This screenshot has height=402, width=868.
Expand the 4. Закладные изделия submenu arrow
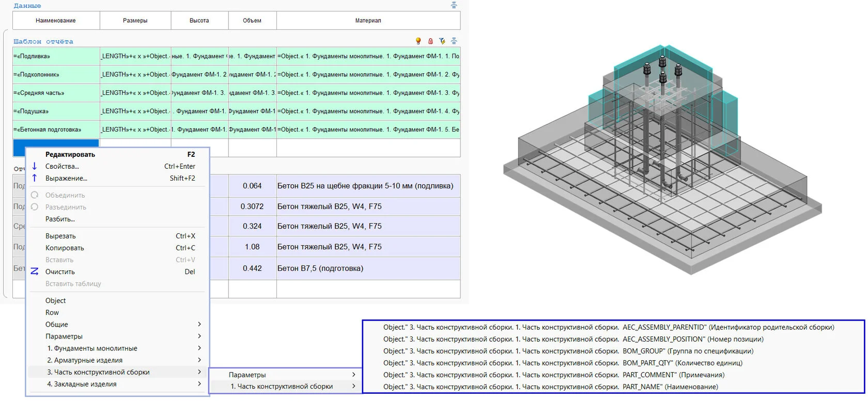coord(199,383)
